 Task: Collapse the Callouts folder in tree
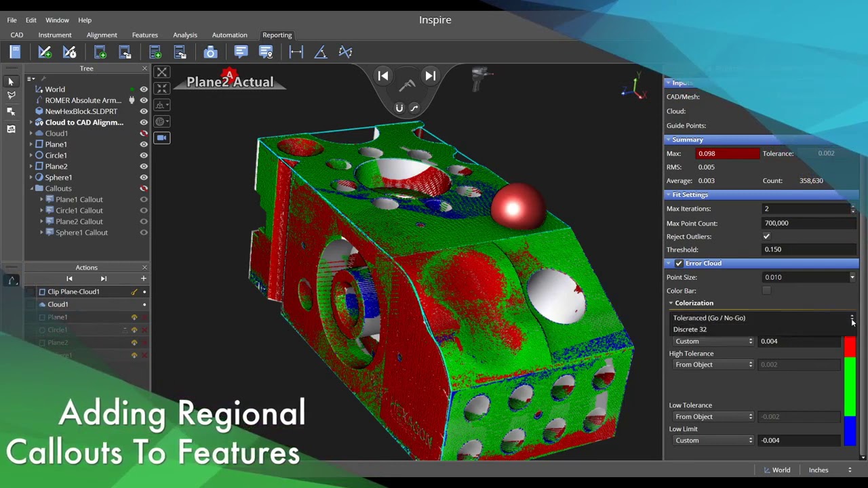(x=31, y=188)
